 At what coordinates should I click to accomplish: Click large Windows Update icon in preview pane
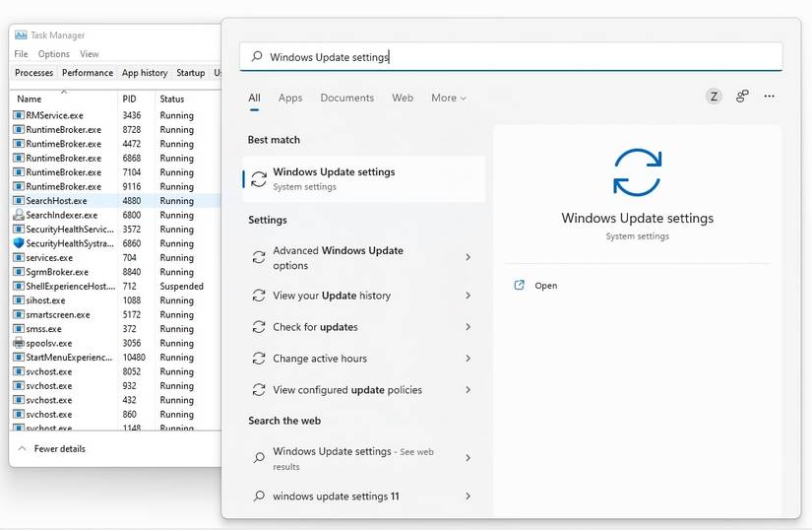(x=638, y=172)
